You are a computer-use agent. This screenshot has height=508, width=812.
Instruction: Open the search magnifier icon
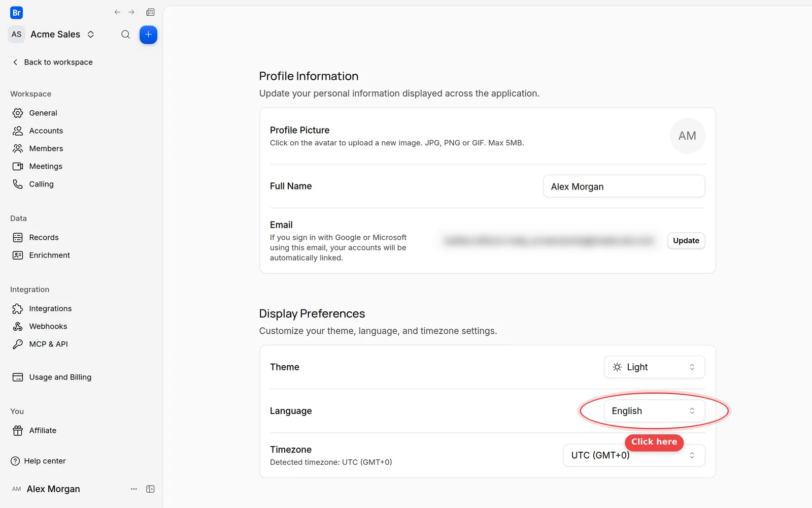point(125,35)
